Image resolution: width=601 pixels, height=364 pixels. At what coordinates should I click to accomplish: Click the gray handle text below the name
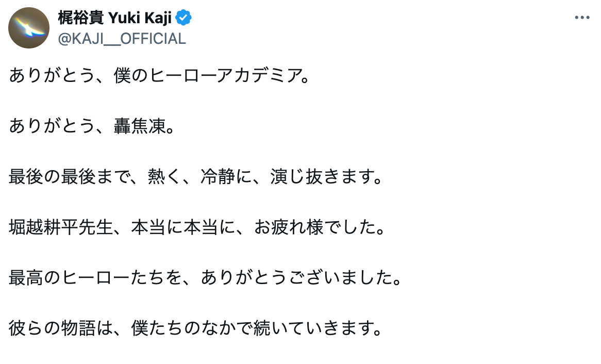pyautogui.click(x=122, y=37)
